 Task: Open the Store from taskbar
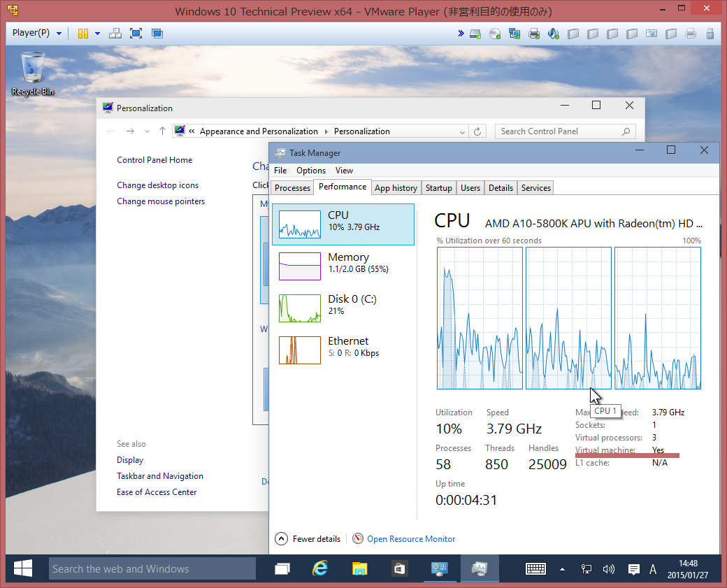[399, 568]
